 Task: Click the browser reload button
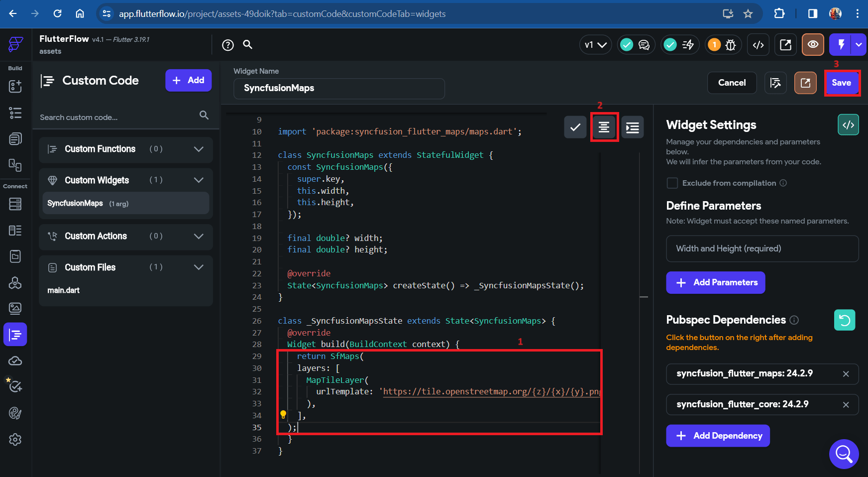point(57,14)
